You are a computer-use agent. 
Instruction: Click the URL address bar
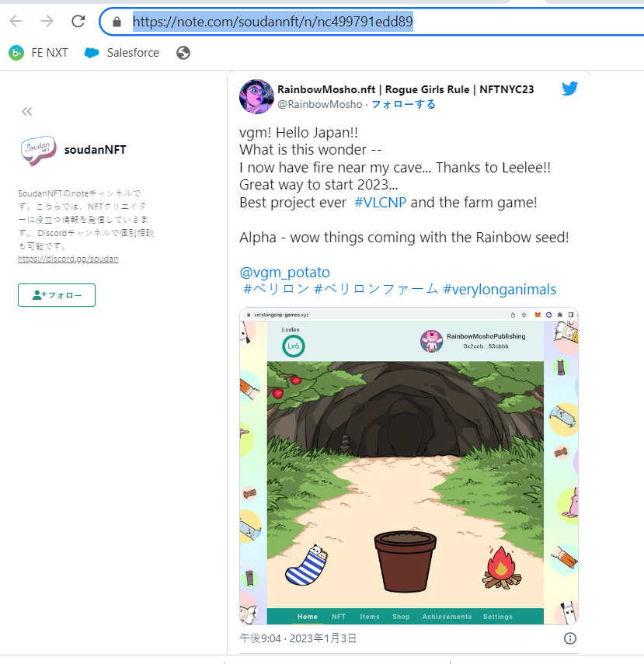pyautogui.click(x=373, y=22)
